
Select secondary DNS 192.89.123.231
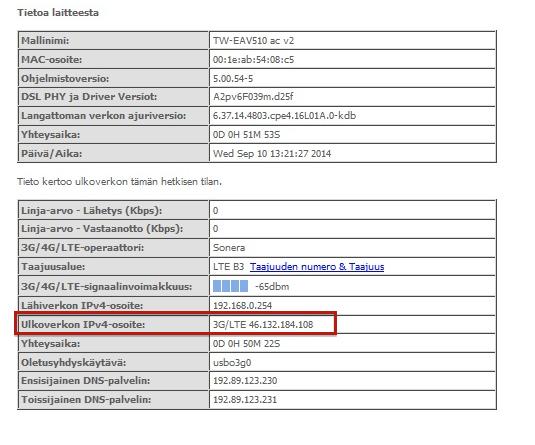pos(245,400)
